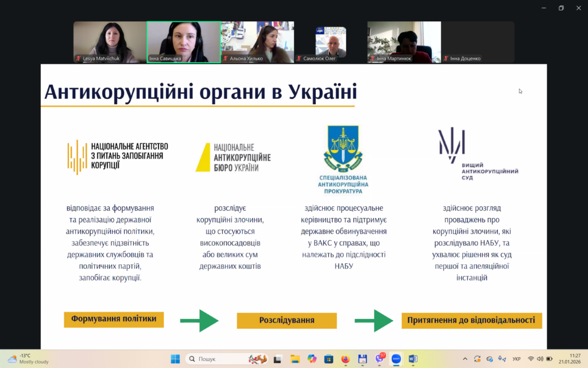Expand the hidden system tray icons chevron
Screen dimensions: 588x368
(465, 359)
